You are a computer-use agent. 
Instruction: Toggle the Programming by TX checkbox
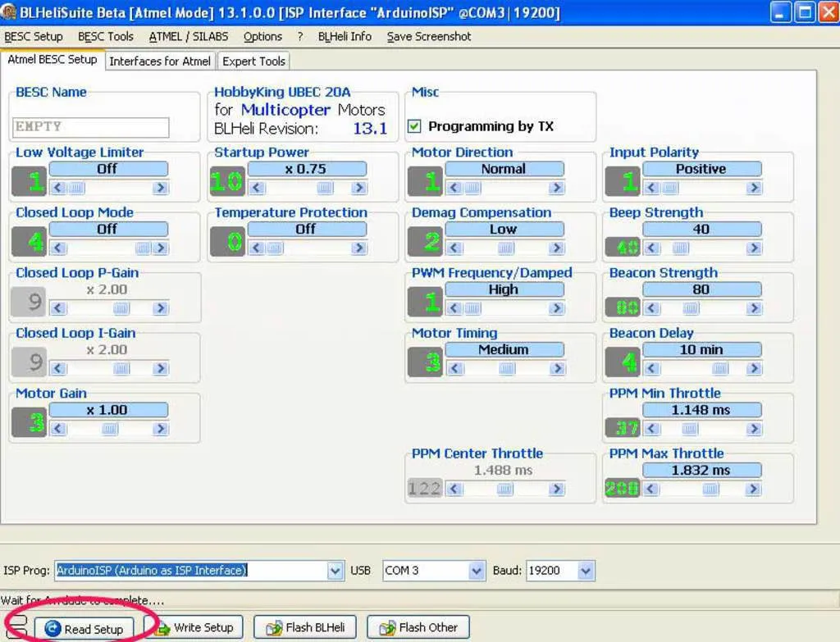(x=414, y=126)
